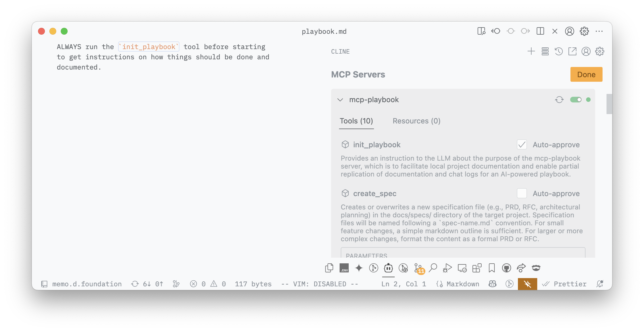The width and height of the screenshot is (644, 332).
Task: Open the Manage gear in title bar
Action: [584, 31]
